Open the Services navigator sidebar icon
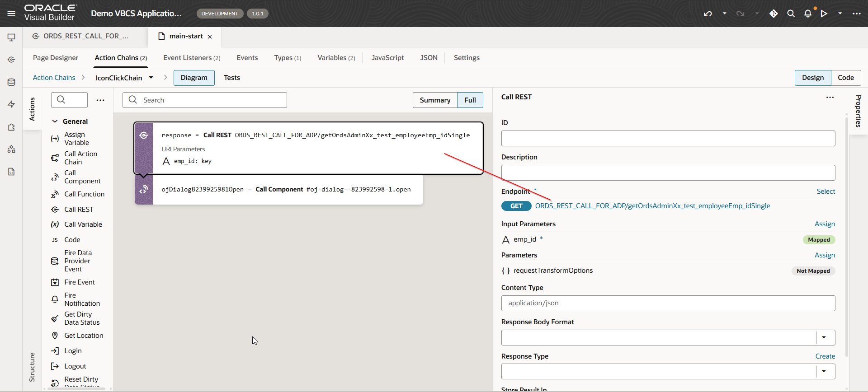 coord(11,60)
